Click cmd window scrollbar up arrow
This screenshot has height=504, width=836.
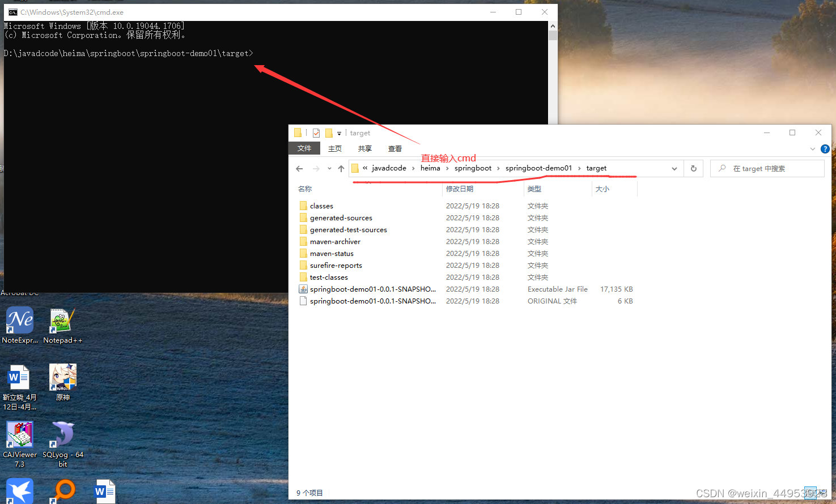click(x=553, y=26)
